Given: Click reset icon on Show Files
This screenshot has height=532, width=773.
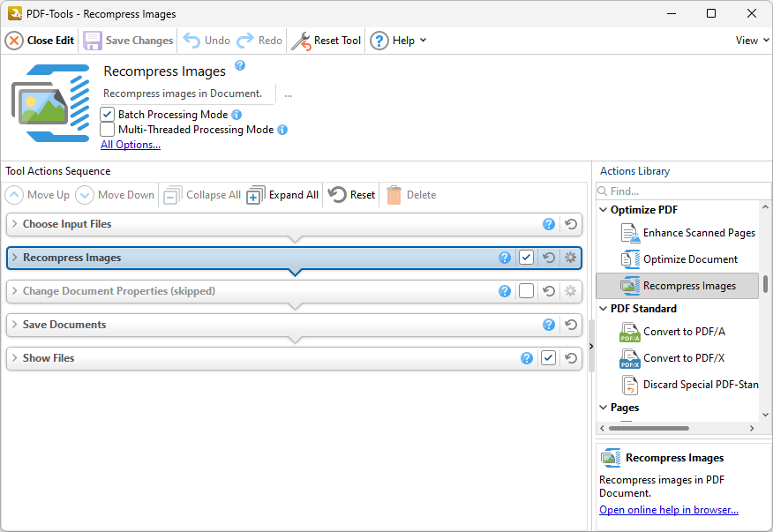Looking at the screenshot, I should 571,358.
